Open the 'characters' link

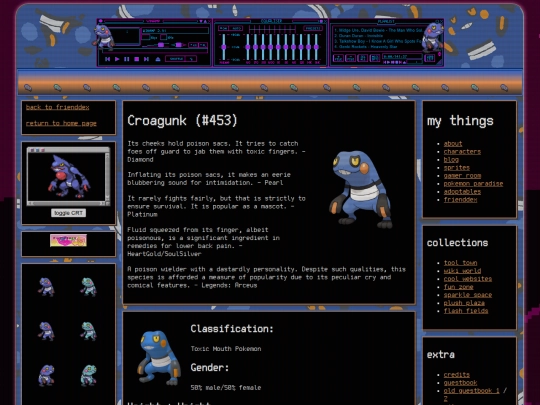tap(462, 152)
